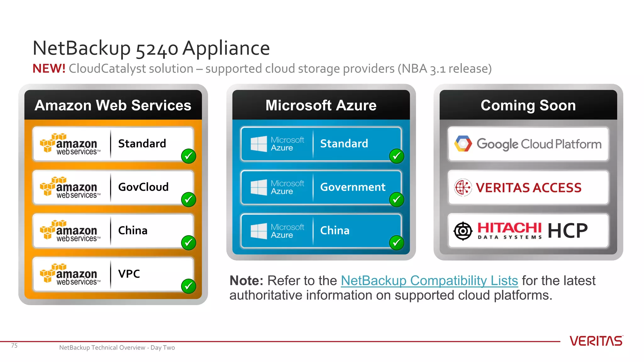Click the 'GovCloud' label

point(143,187)
